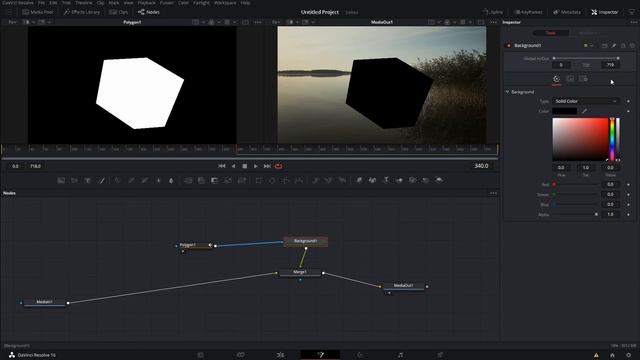Toggle keyframe diamond for Green
This screenshot has width=640, height=360.
(x=628, y=195)
